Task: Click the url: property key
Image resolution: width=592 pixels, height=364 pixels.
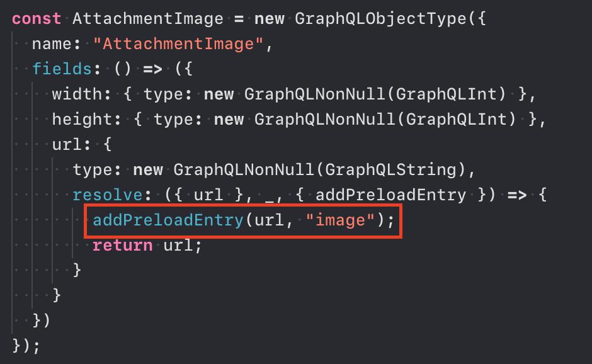Action: point(71,145)
